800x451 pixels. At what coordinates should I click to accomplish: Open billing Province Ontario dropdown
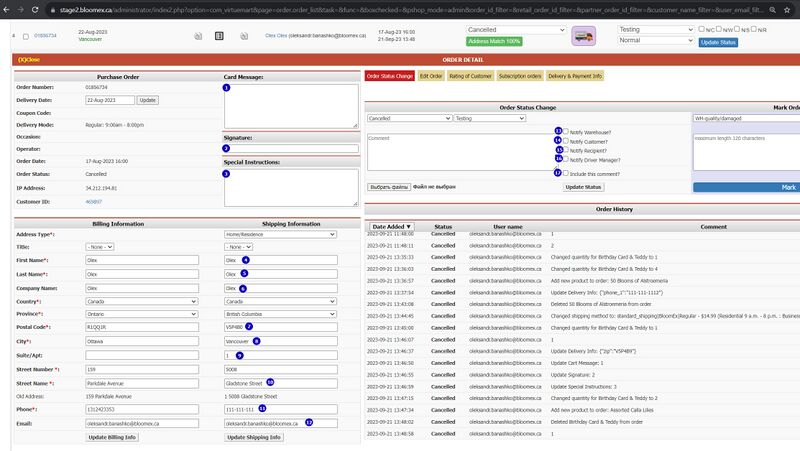click(x=142, y=314)
